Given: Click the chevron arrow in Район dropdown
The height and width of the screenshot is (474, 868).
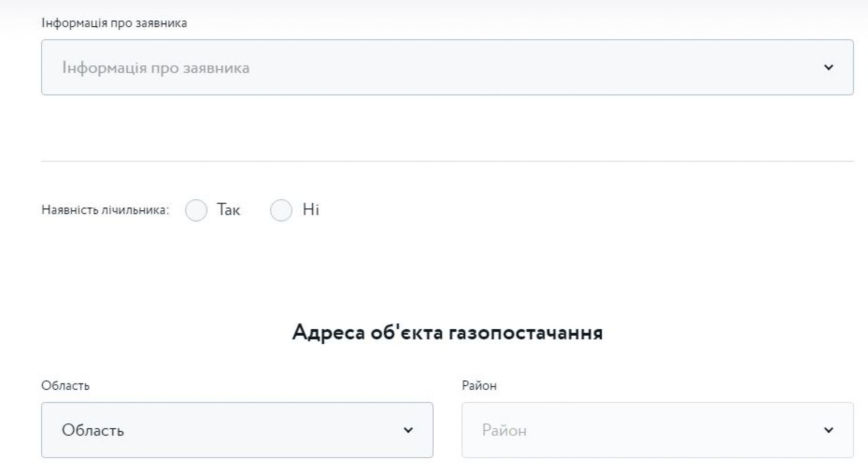Looking at the screenshot, I should tap(828, 430).
